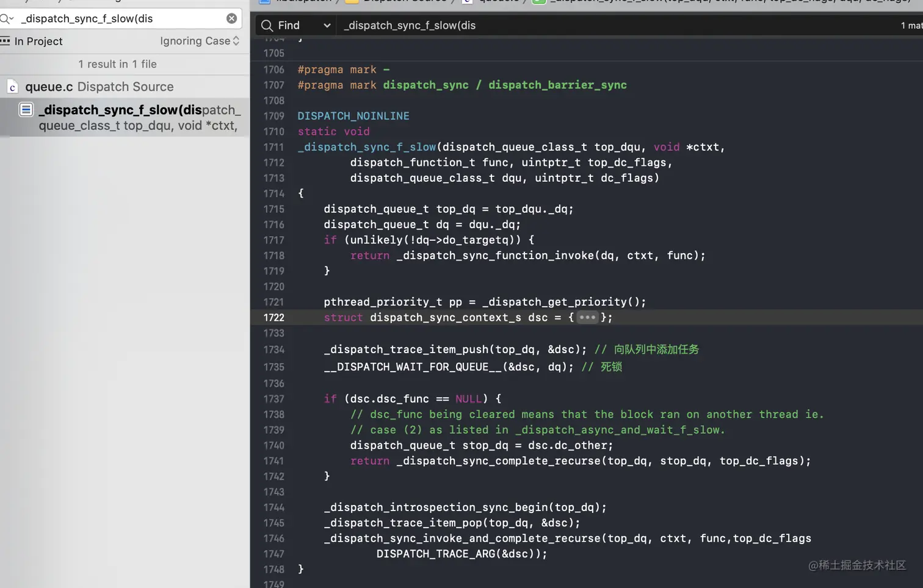
Task: Click DISPATCH_NOINLINE macro on line 1709
Action: tap(353, 116)
